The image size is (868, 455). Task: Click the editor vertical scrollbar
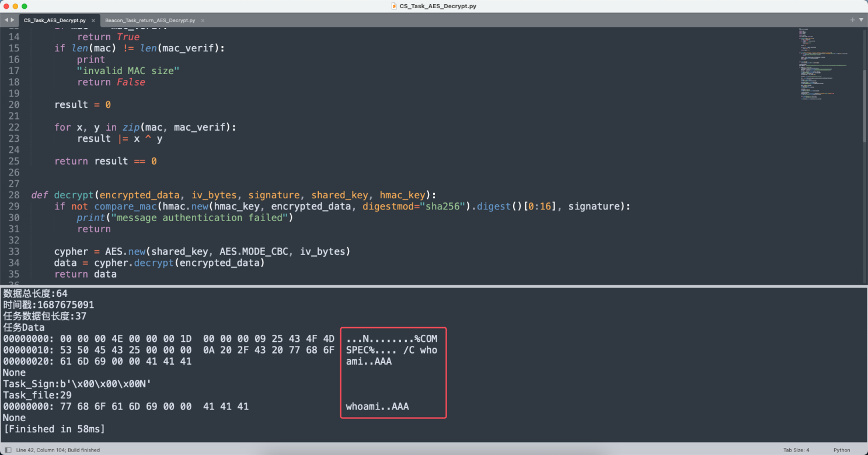[864, 106]
